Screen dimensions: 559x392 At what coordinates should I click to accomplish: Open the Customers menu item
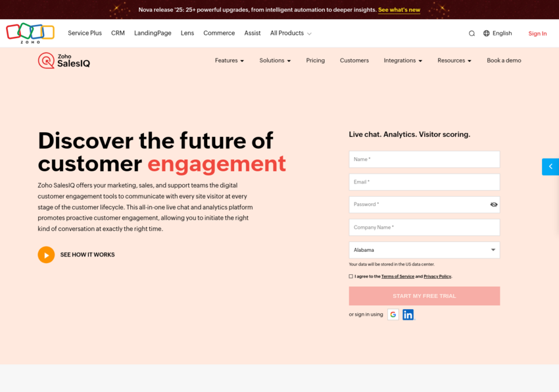pos(354,61)
